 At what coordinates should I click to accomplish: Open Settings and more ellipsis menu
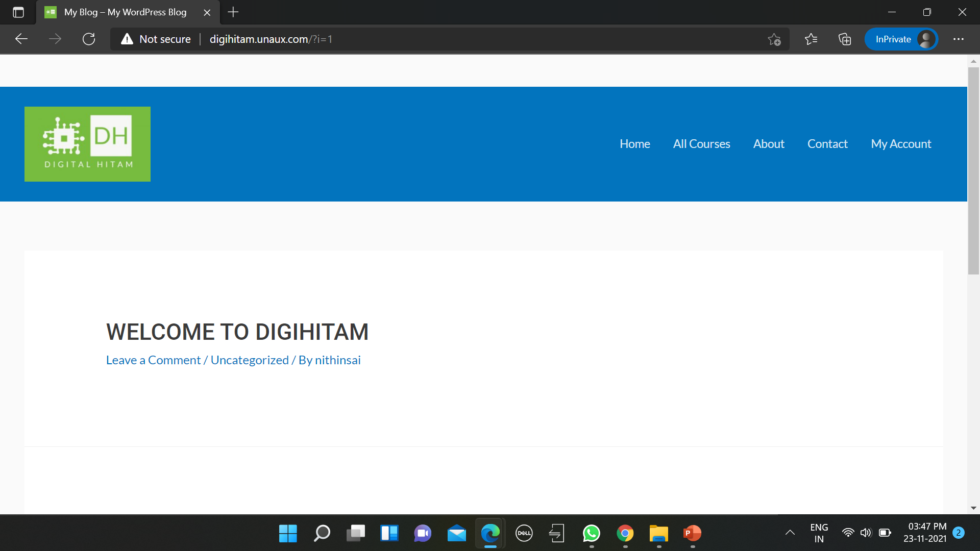(x=959, y=39)
